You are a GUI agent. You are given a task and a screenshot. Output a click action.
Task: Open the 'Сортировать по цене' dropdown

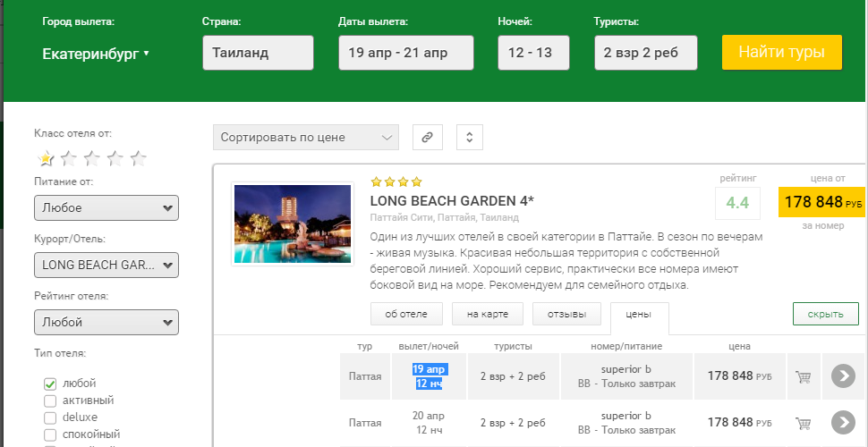pos(305,137)
